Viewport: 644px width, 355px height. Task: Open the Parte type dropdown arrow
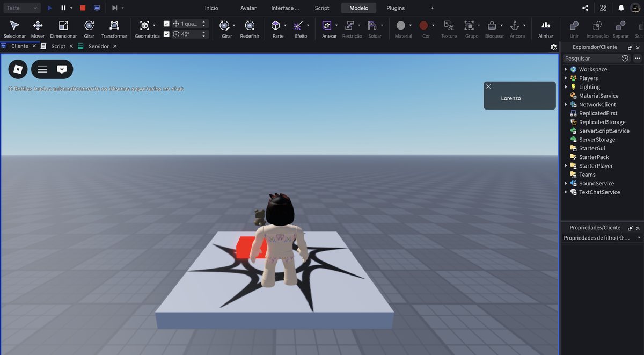(285, 25)
